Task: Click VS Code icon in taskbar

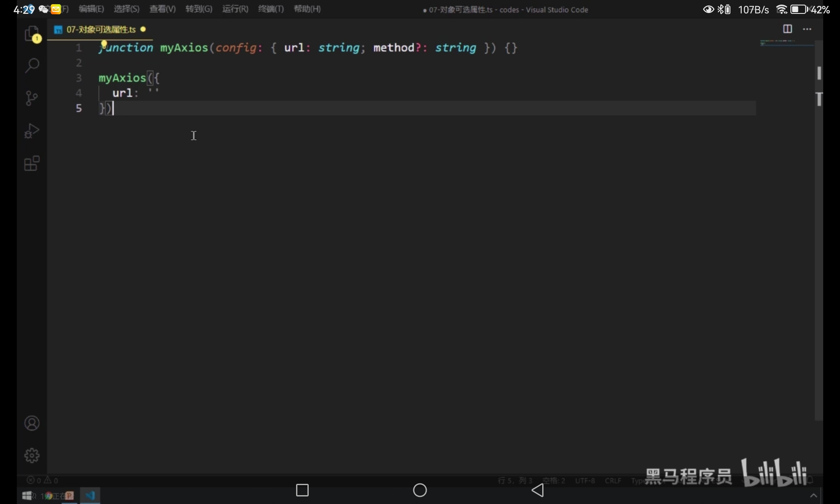Action: click(x=90, y=496)
